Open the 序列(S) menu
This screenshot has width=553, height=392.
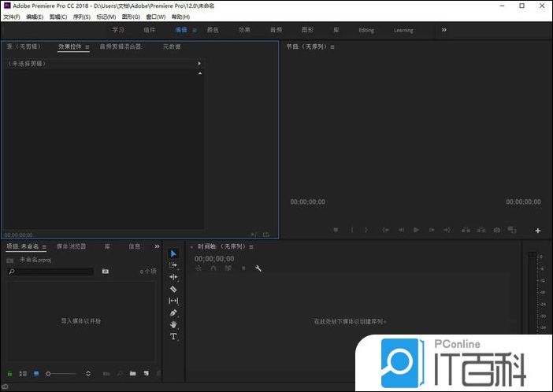coord(81,17)
